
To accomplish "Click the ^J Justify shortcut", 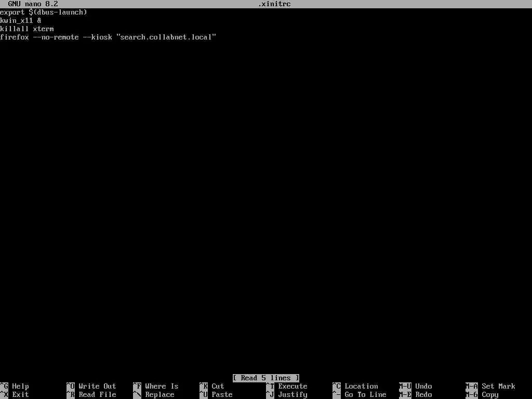I will coord(287,395).
